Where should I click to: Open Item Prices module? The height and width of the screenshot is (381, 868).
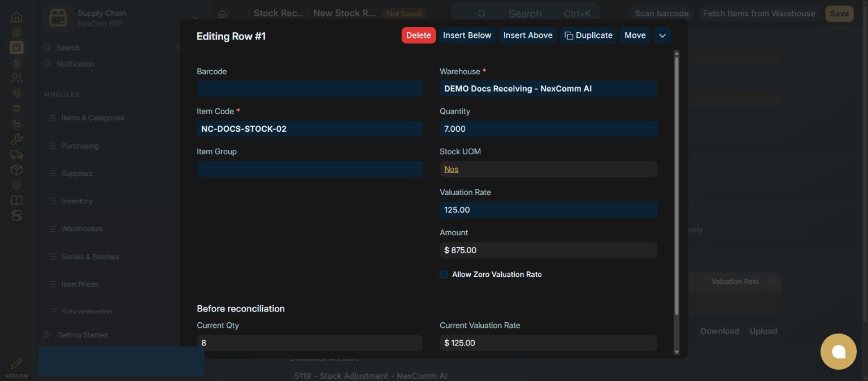coord(80,284)
